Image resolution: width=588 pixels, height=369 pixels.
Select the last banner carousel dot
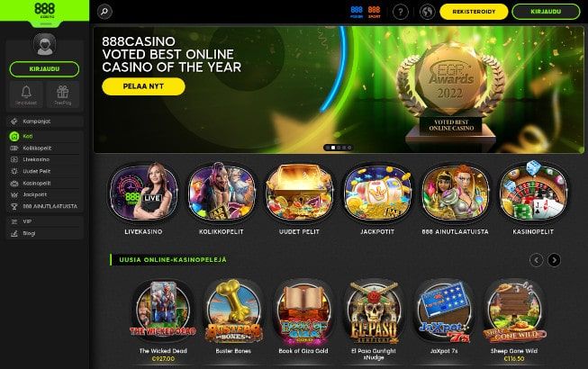tap(349, 148)
